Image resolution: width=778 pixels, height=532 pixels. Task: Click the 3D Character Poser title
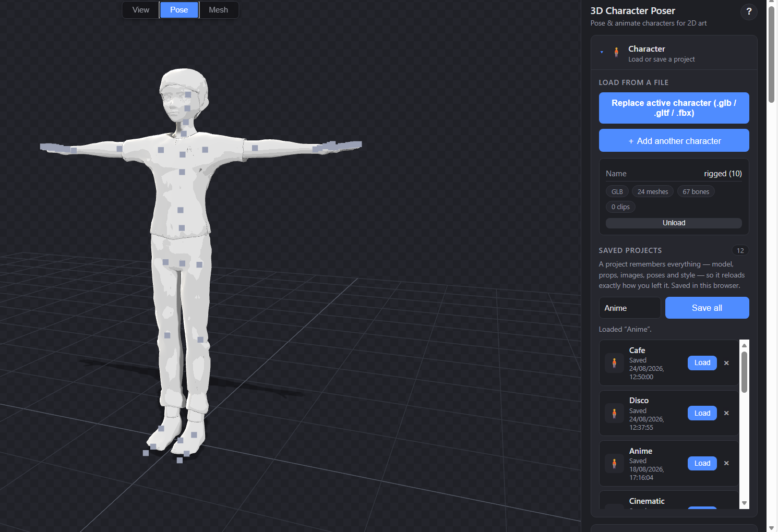tap(633, 11)
